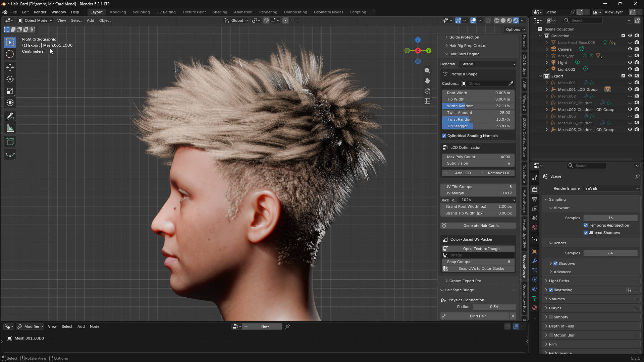Image resolution: width=644 pixels, height=362 pixels.
Task: Open the Render Engine EEVEE dropdown
Action: 611,188
